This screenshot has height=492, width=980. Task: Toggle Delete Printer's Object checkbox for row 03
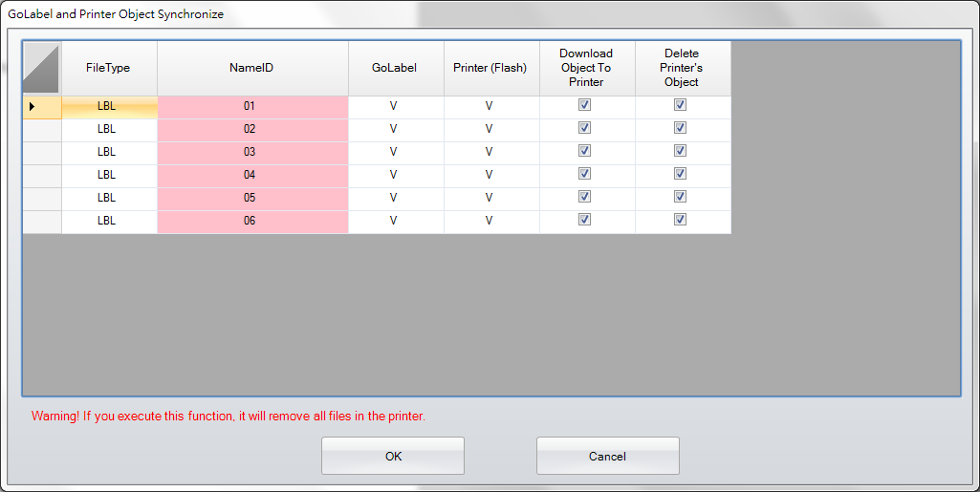point(680,151)
